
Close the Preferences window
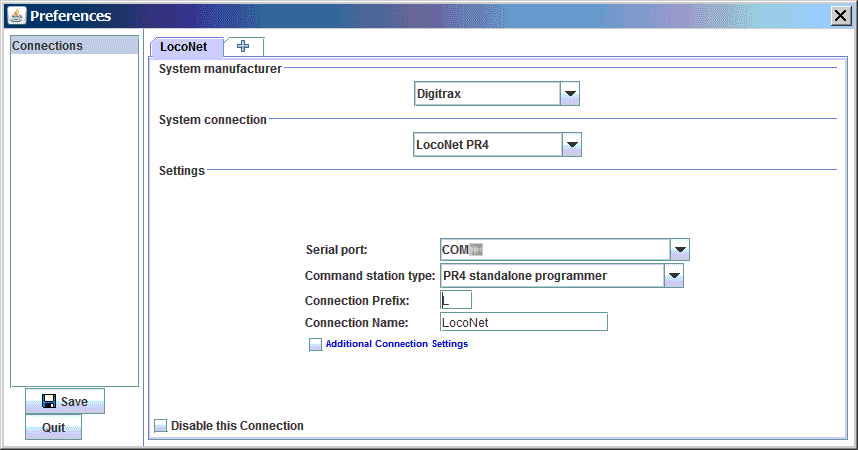(x=841, y=16)
